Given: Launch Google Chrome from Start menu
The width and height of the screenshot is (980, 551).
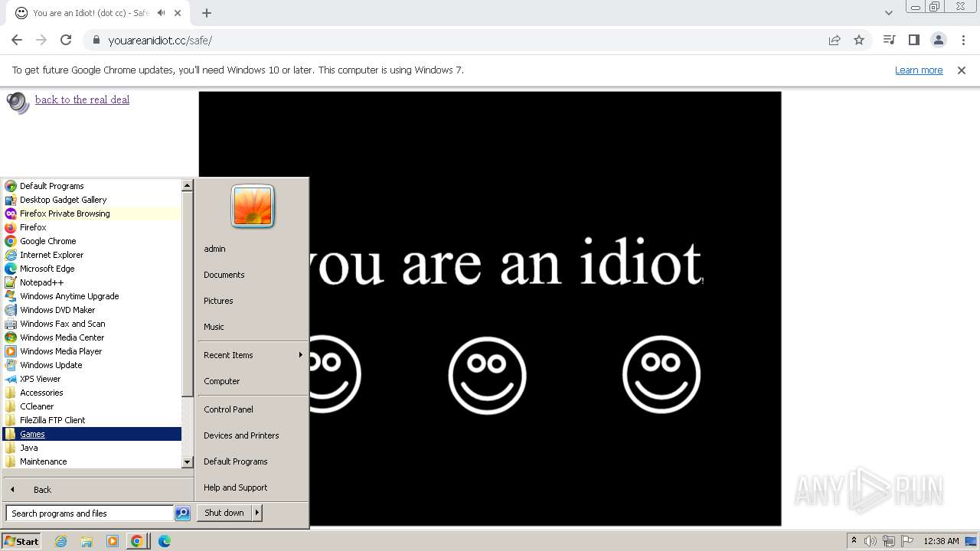Looking at the screenshot, I should pyautogui.click(x=92, y=241).
